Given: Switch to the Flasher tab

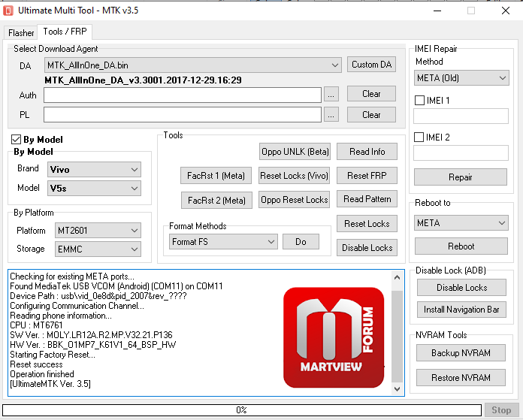Looking at the screenshot, I should point(21,33).
